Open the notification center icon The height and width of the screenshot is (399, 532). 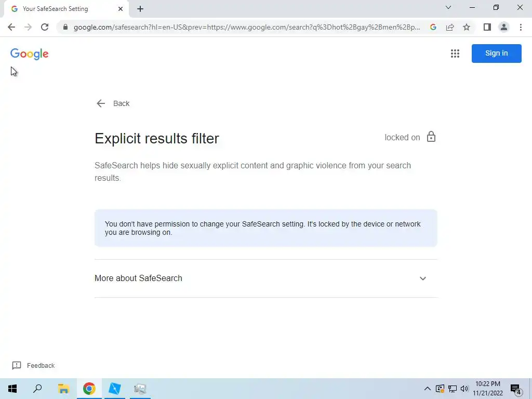tap(516, 389)
